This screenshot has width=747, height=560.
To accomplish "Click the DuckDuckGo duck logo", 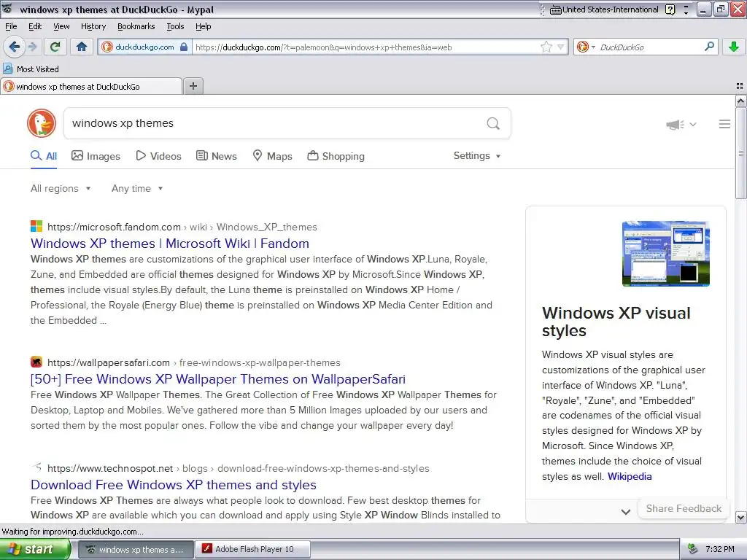I will 42,122.
